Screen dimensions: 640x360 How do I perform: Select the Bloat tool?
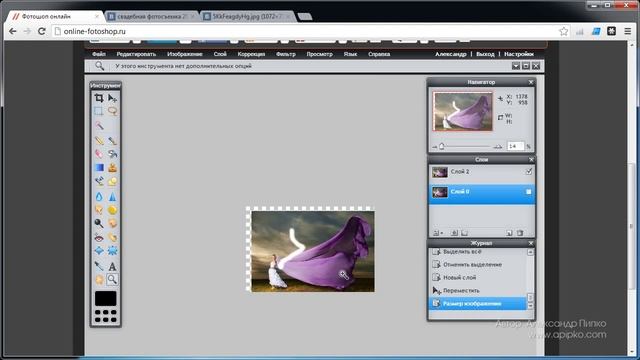[99, 251]
